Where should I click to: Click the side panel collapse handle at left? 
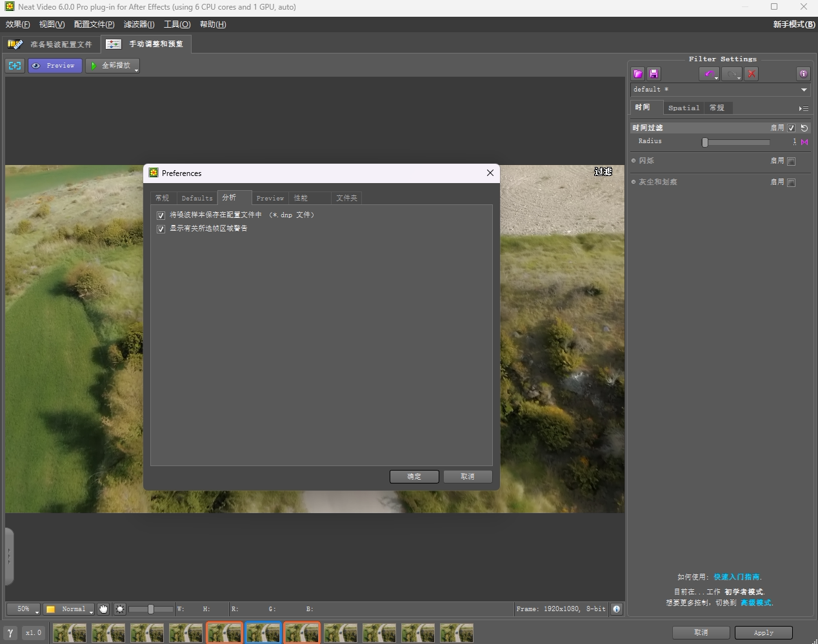(8, 556)
